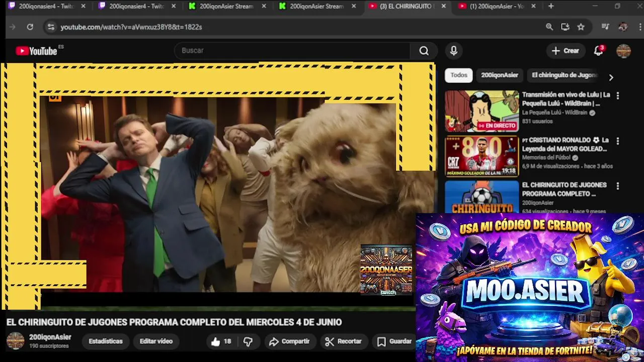644x362 pixels.
Task: Click Recortar to clip video
Action: (x=344, y=341)
